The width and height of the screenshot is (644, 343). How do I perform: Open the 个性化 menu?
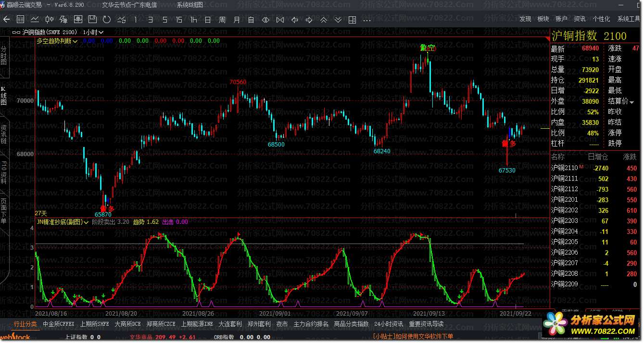pyautogui.click(x=601, y=19)
